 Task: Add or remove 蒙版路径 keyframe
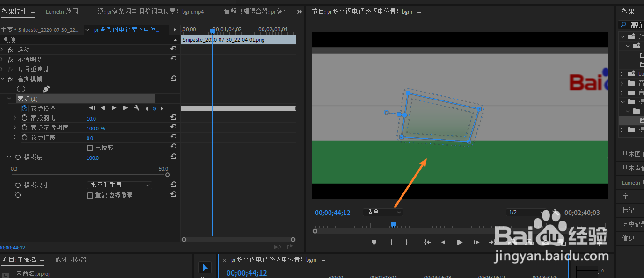tap(154, 108)
